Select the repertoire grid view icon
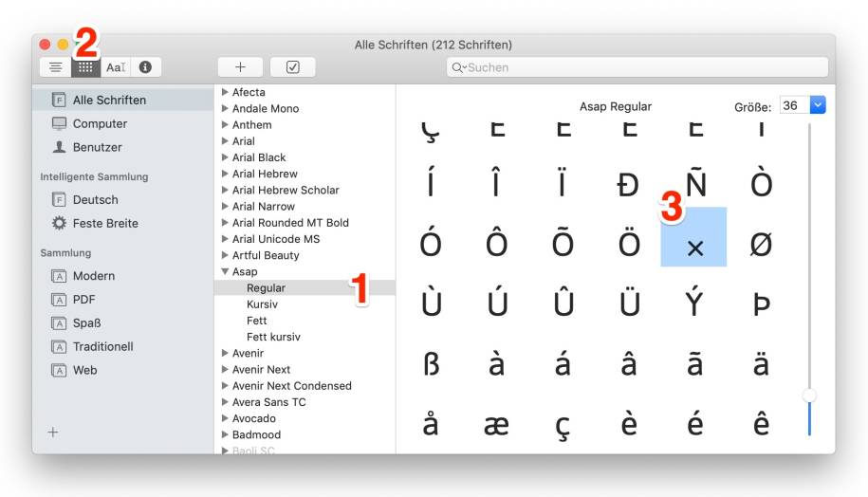The height and width of the screenshot is (497, 868). click(85, 67)
